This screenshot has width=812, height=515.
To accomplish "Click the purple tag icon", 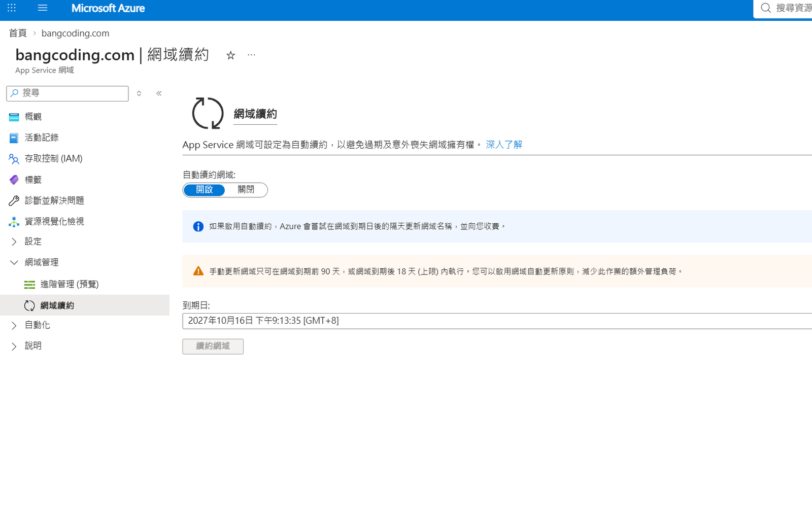I will click(14, 180).
